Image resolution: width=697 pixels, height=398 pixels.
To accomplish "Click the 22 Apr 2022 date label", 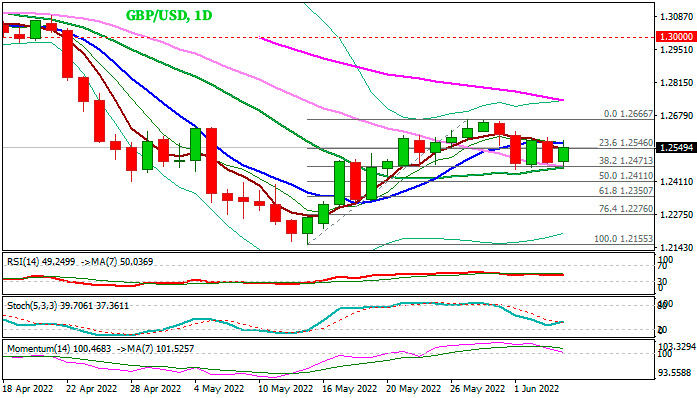I will point(92,389).
